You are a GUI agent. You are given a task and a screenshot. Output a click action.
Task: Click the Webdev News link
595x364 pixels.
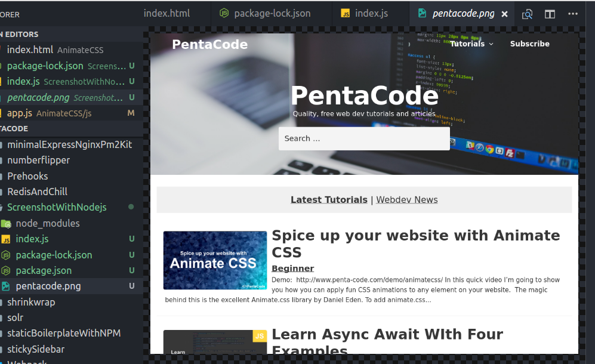tap(407, 200)
